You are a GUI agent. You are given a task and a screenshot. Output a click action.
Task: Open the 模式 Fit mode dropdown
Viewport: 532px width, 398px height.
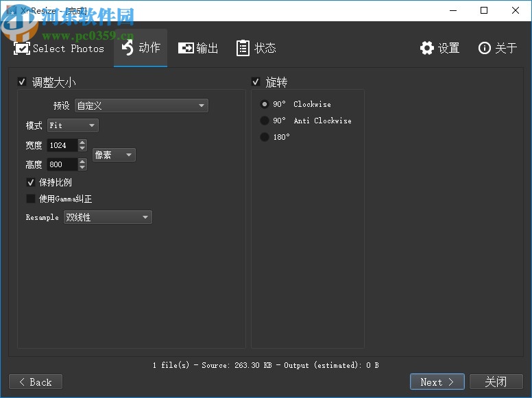[x=73, y=125]
